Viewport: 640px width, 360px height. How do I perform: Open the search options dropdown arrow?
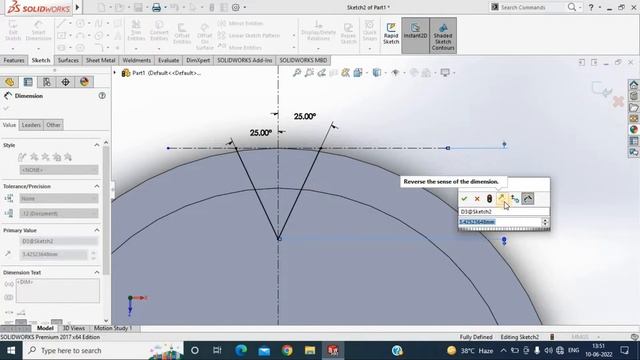point(580,7)
